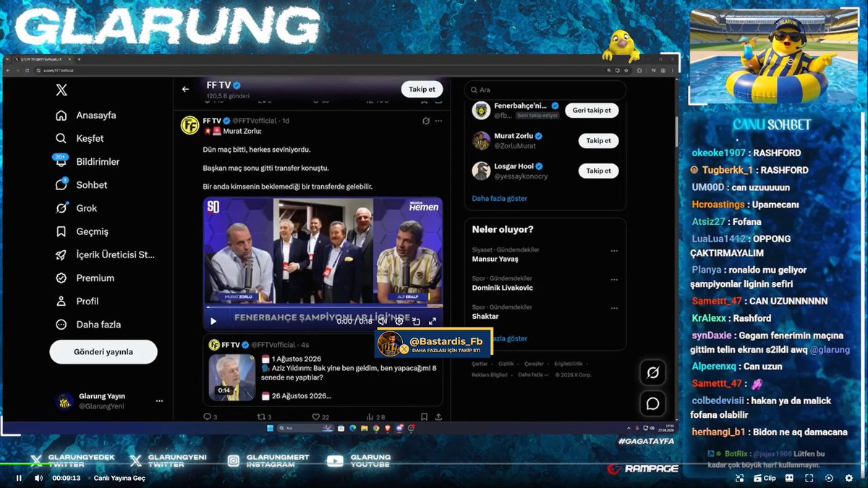This screenshot has height=488, width=868.
Task: Open the floating Grok button
Action: [x=652, y=372]
